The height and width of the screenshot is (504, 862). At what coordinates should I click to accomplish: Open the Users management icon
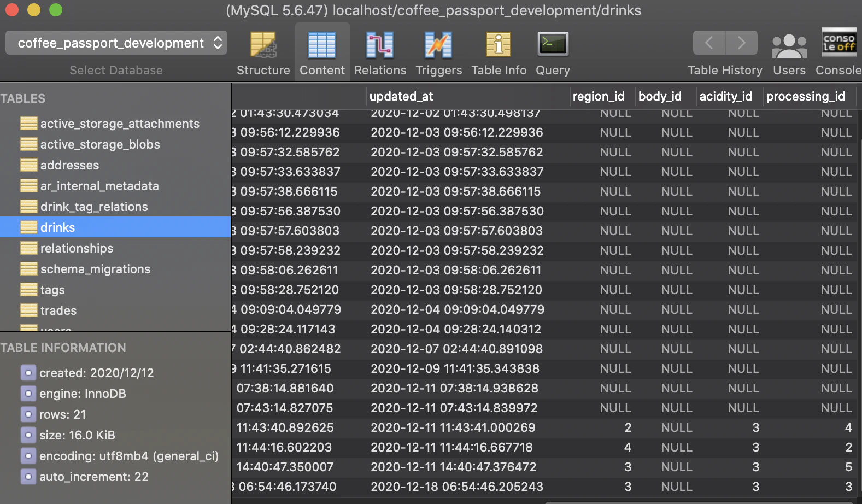tap(789, 46)
